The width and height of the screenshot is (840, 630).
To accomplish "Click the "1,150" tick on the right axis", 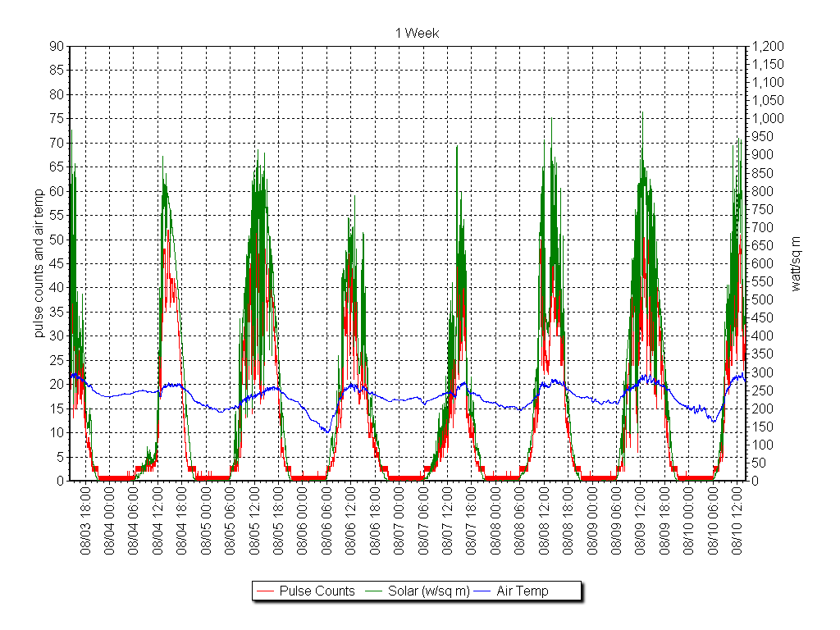I will 768,64.
